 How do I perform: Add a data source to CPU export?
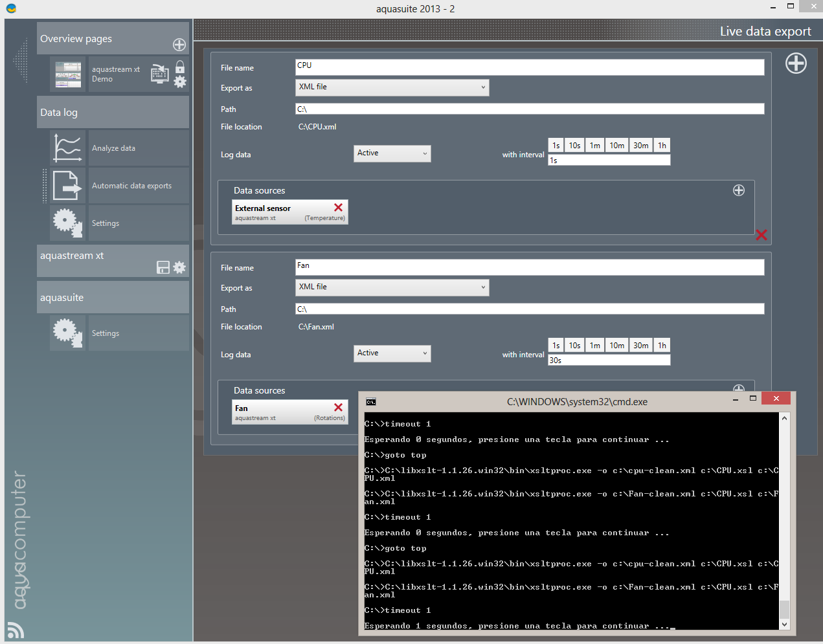(x=738, y=190)
